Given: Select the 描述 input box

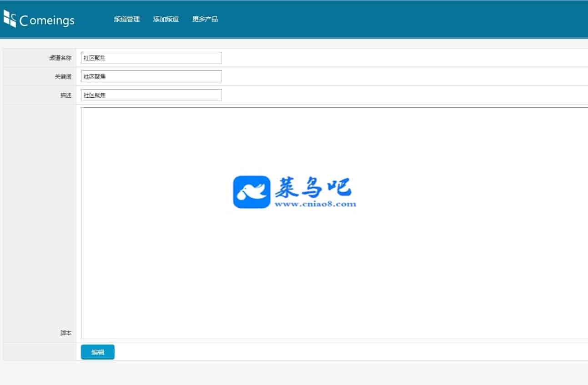Looking at the screenshot, I should click(x=151, y=95).
